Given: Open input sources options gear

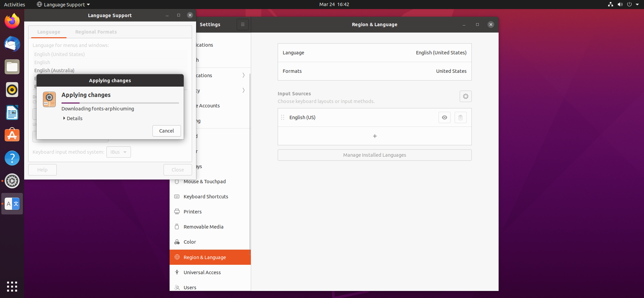Looking at the screenshot, I should point(466,96).
